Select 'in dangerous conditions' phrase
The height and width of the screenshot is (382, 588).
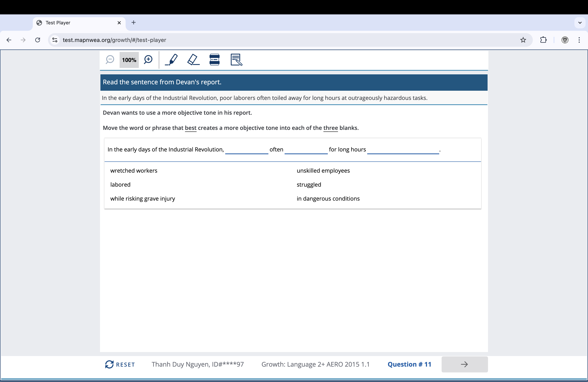click(328, 199)
